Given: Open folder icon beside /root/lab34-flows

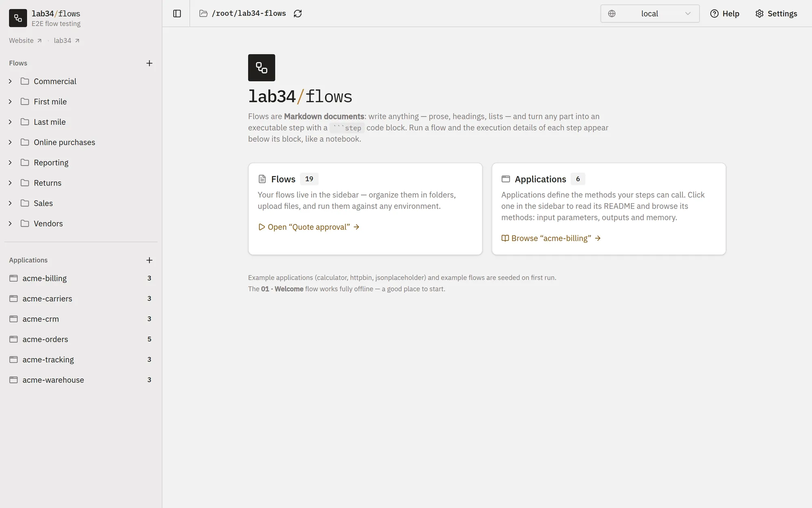Looking at the screenshot, I should 203,13.
